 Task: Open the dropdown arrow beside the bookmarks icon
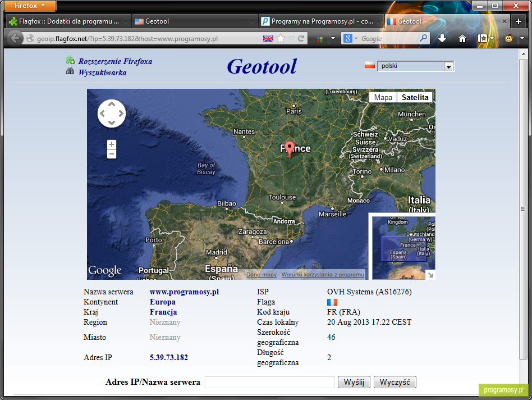coord(491,38)
